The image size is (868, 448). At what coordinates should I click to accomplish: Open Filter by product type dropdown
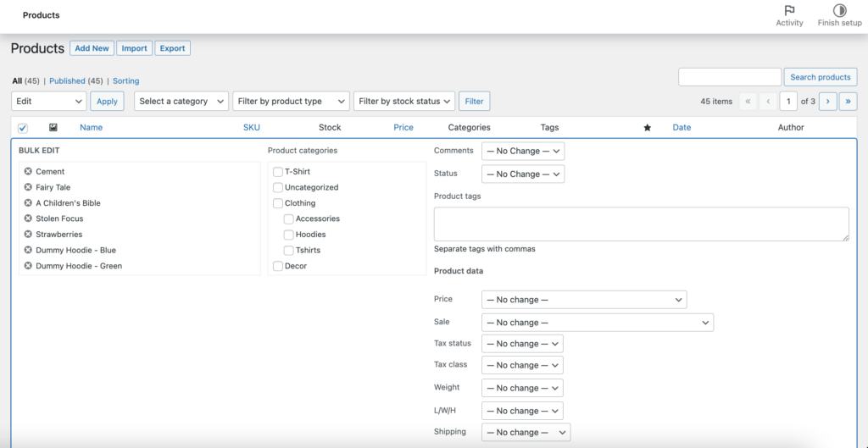click(x=292, y=102)
